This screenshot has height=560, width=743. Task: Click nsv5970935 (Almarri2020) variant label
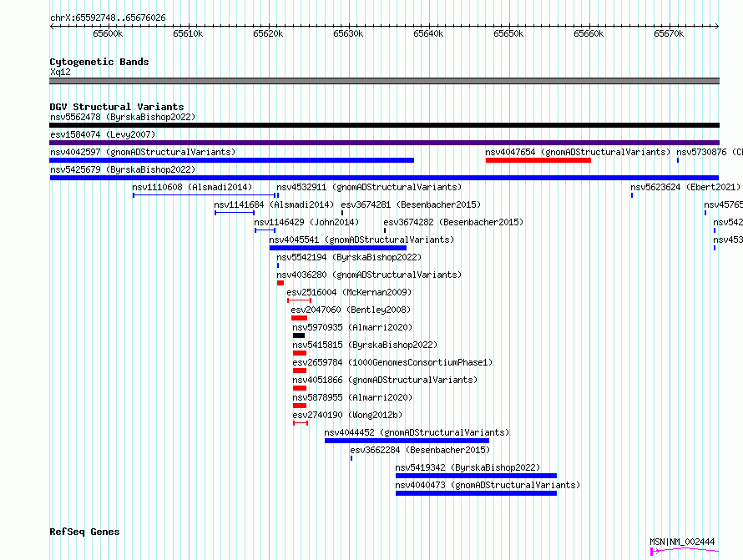click(352, 327)
